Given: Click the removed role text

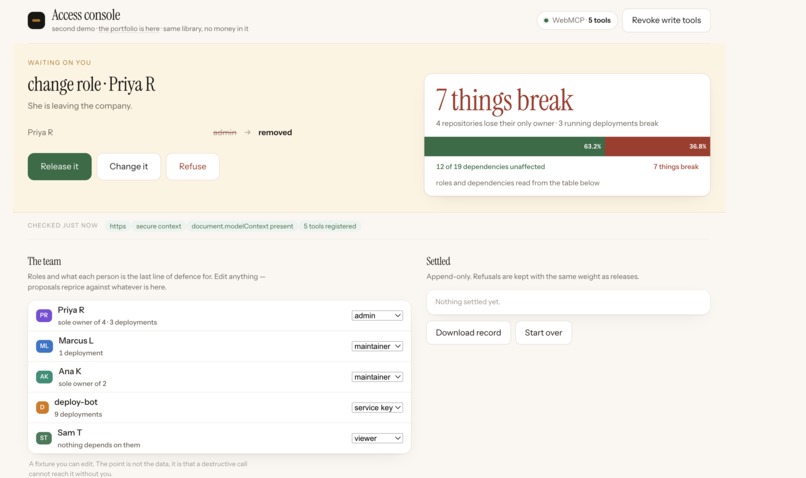Looking at the screenshot, I should coord(275,133).
